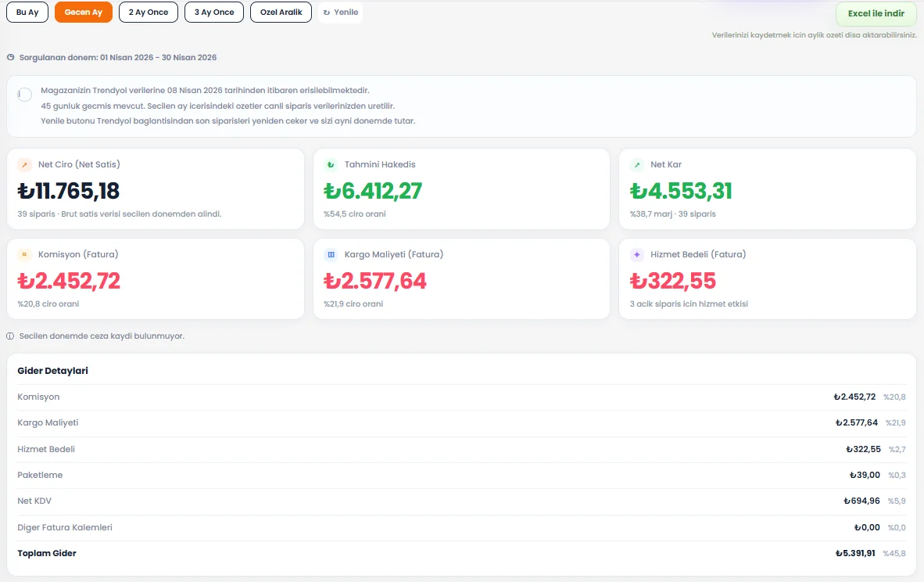Click the Komisyon card icon

click(25, 255)
